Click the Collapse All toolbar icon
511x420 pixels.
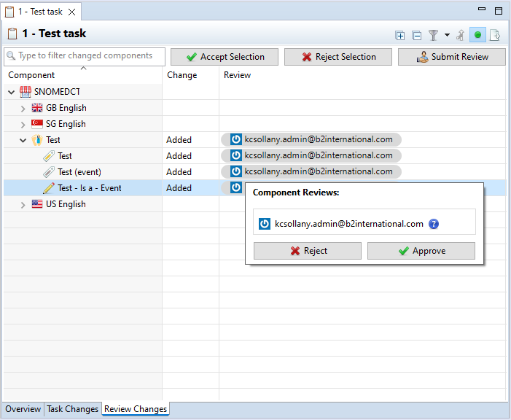tap(416, 35)
